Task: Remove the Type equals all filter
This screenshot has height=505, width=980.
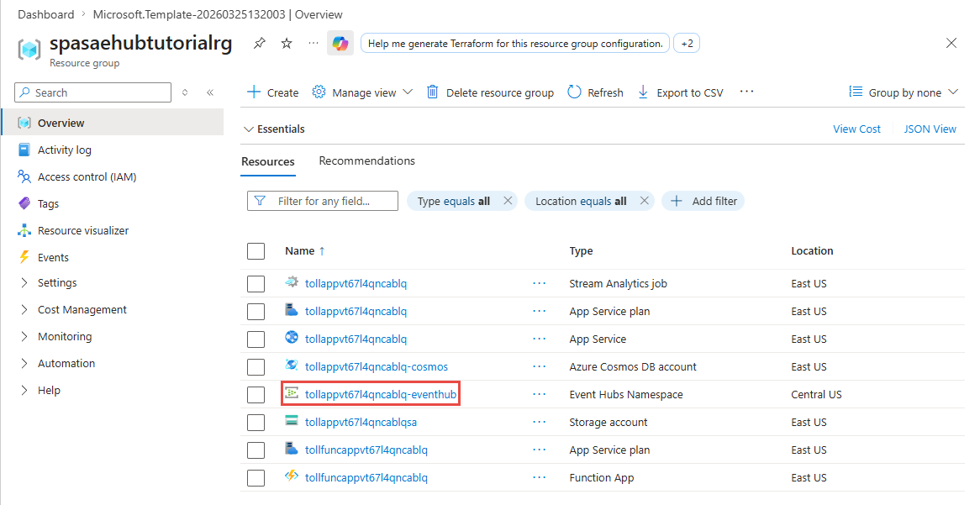Action: pyautogui.click(x=508, y=201)
